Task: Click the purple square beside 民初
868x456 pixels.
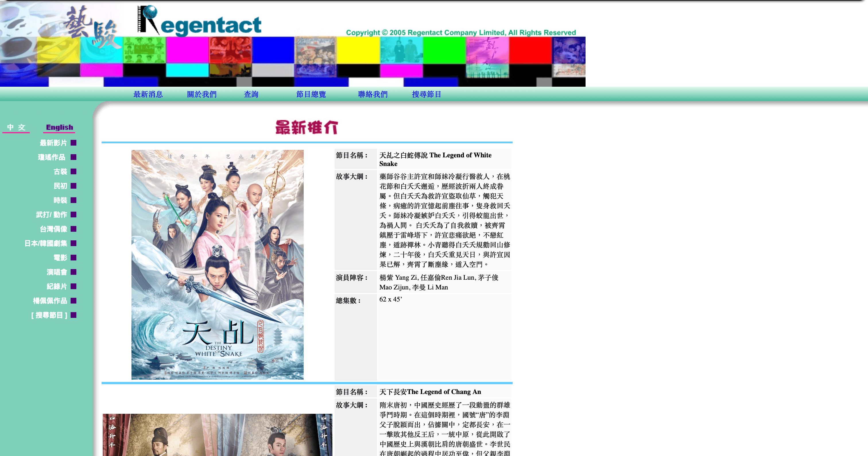Action: point(74,186)
